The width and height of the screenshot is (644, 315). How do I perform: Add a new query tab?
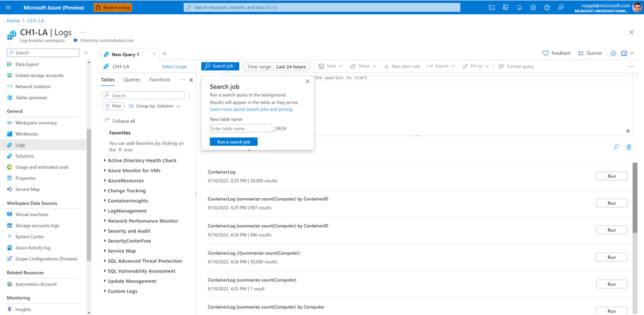[164, 54]
